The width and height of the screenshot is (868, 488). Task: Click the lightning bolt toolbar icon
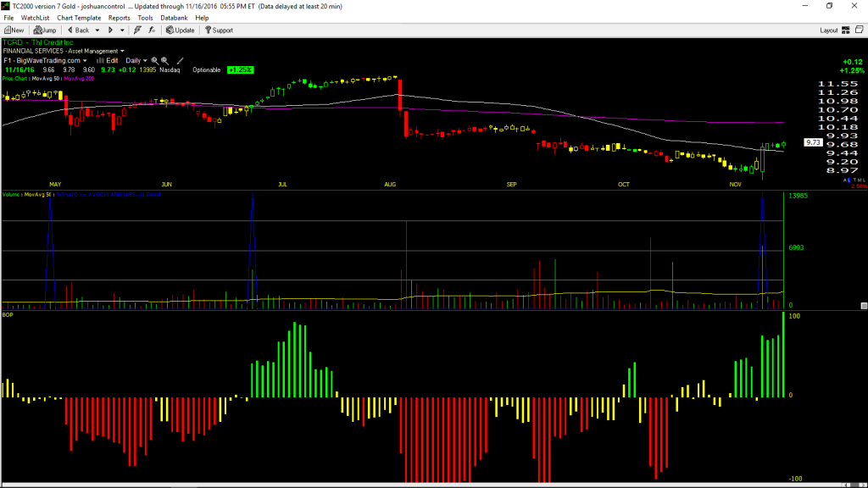point(137,30)
